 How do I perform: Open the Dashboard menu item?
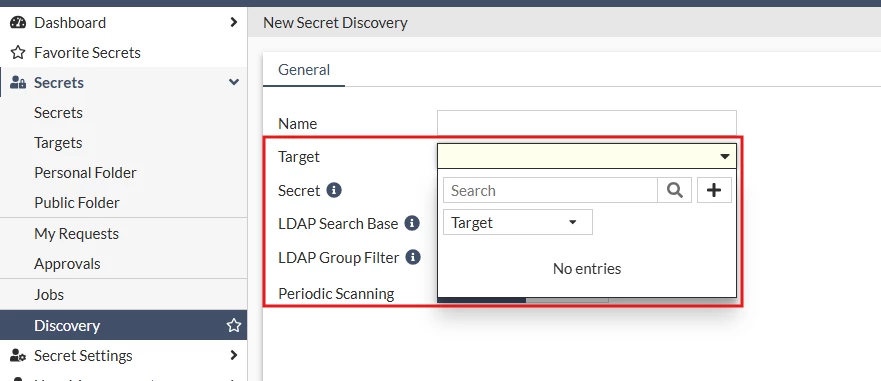pos(124,22)
